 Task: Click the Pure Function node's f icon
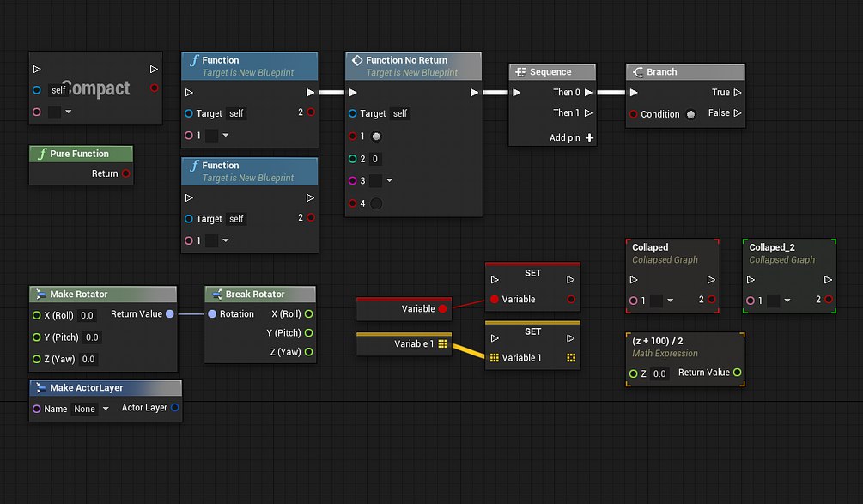[42, 154]
